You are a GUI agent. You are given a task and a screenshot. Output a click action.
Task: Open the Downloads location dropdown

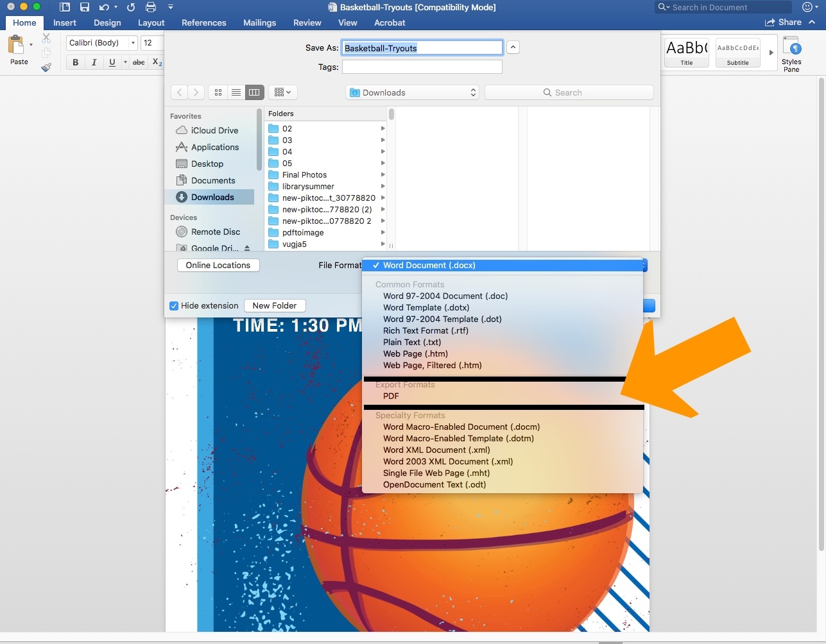[x=413, y=92]
